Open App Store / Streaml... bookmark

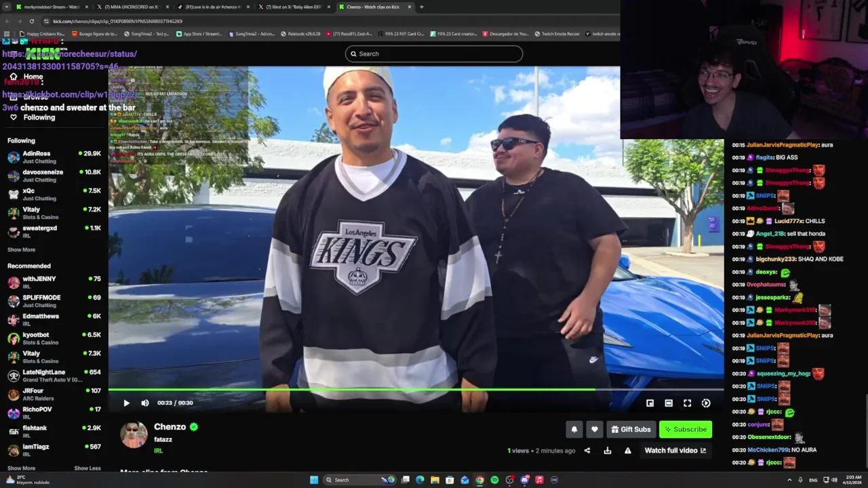199,34
